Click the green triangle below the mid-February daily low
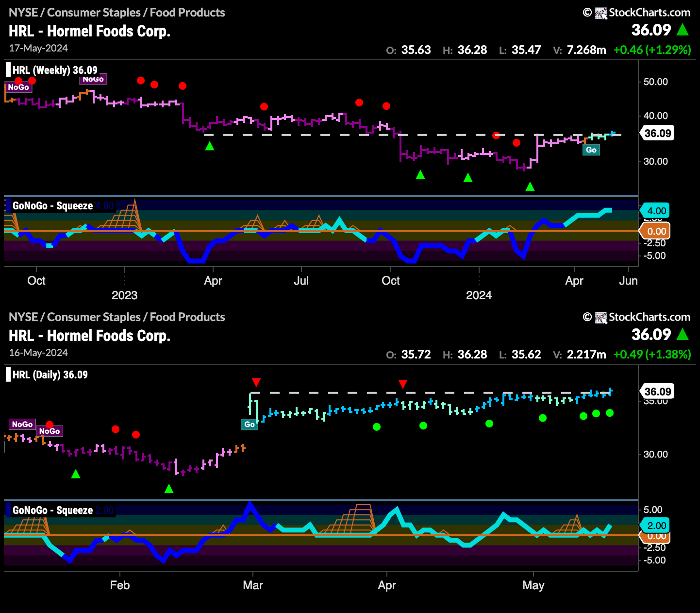The height and width of the screenshot is (613, 700). tap(169, 489)
